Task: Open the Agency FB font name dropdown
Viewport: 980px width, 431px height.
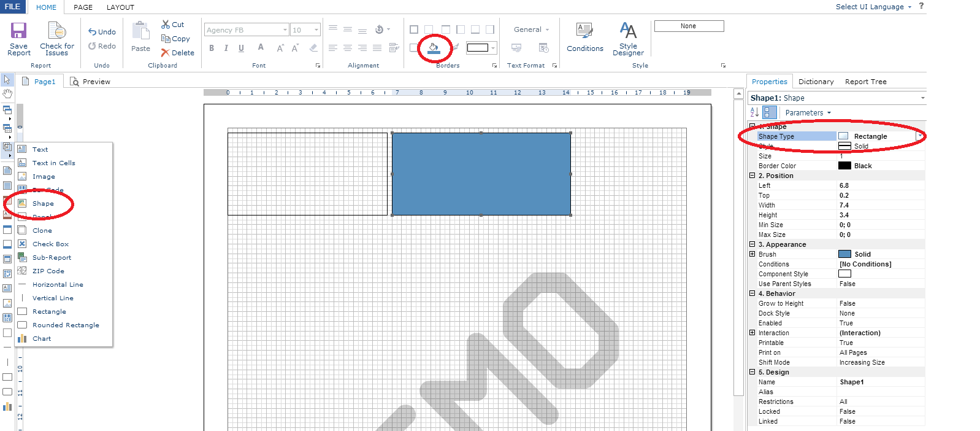Action: [285, 29]
